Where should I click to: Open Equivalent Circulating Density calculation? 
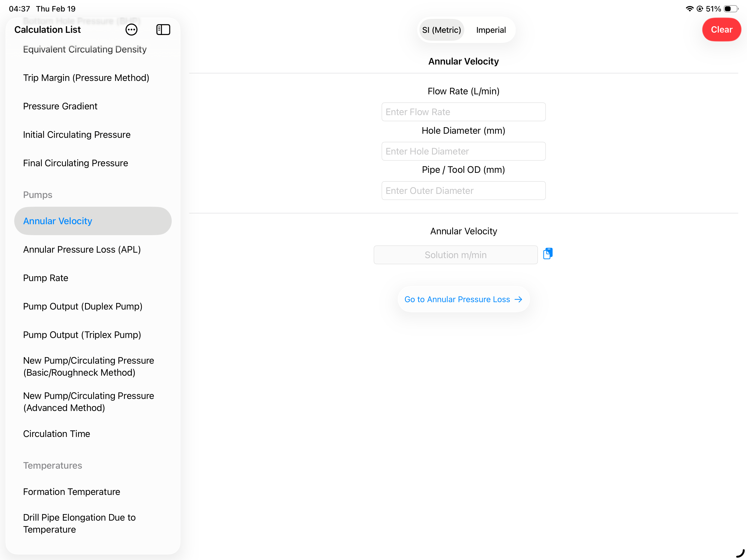[x=85, y=49]
